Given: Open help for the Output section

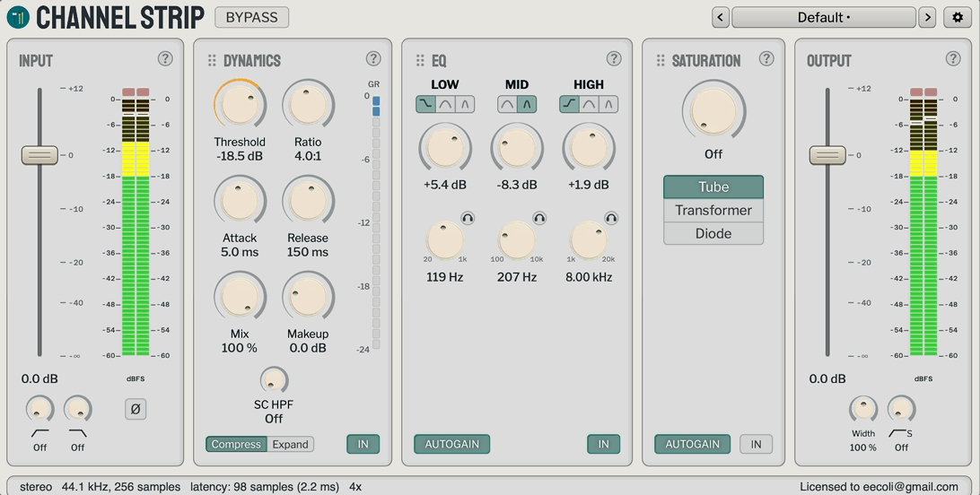Looking at the screenshot, I should coord(952,58).
